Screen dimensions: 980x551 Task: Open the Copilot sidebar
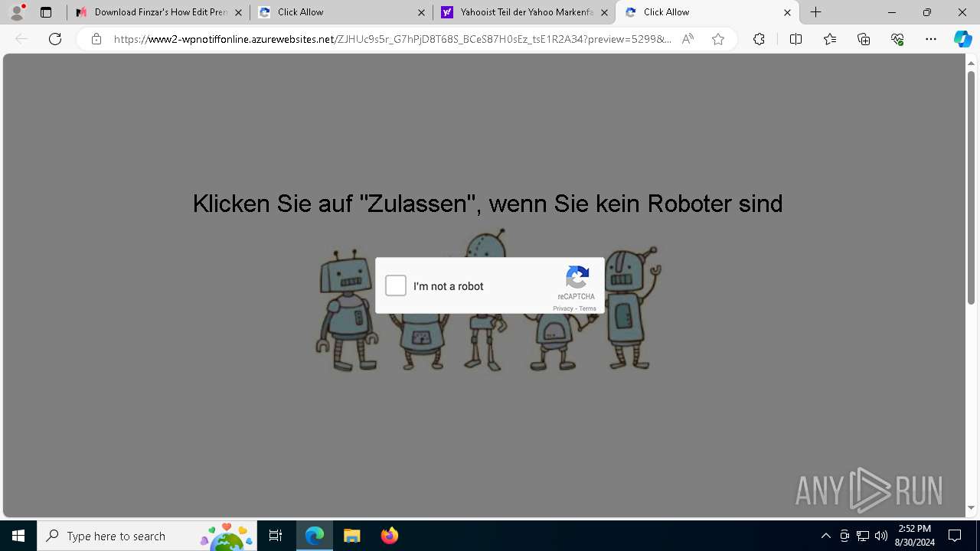tap(962, 39)
